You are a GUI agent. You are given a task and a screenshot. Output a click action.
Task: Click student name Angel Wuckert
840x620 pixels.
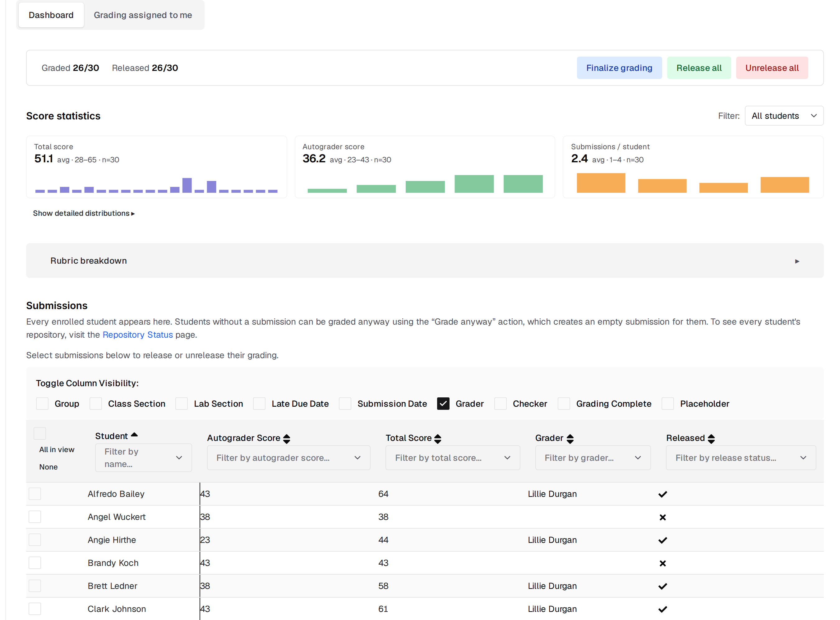coord(117,517)
